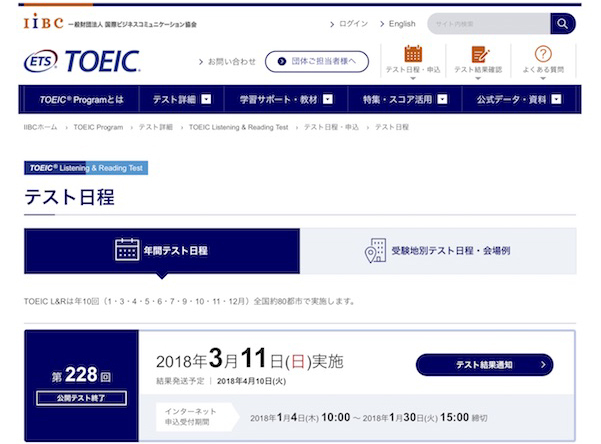Open the pencil icon for テスト結果確認
Viewport: 601px width, 444px height.
(x=479, y=54)
